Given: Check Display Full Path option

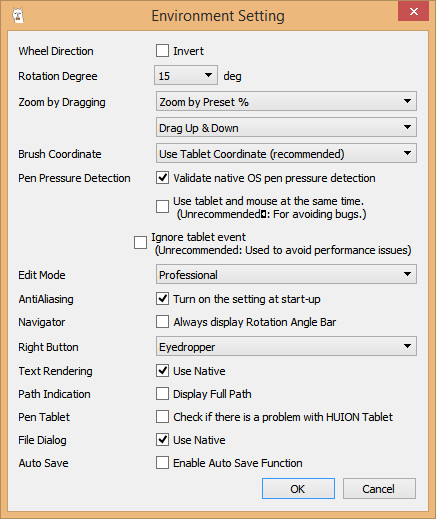Looking at the screenshot, I should [162, 394].
